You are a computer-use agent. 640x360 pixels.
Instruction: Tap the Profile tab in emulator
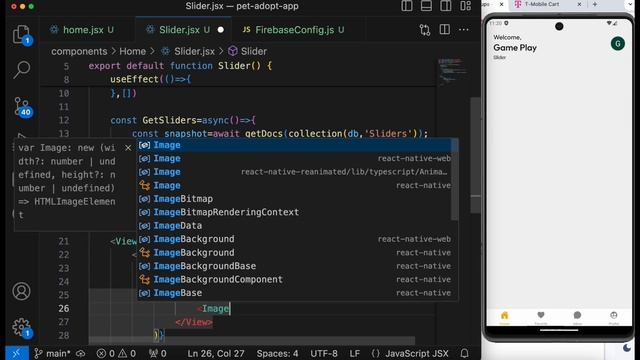pyautogui.click(x=613, y=317)
